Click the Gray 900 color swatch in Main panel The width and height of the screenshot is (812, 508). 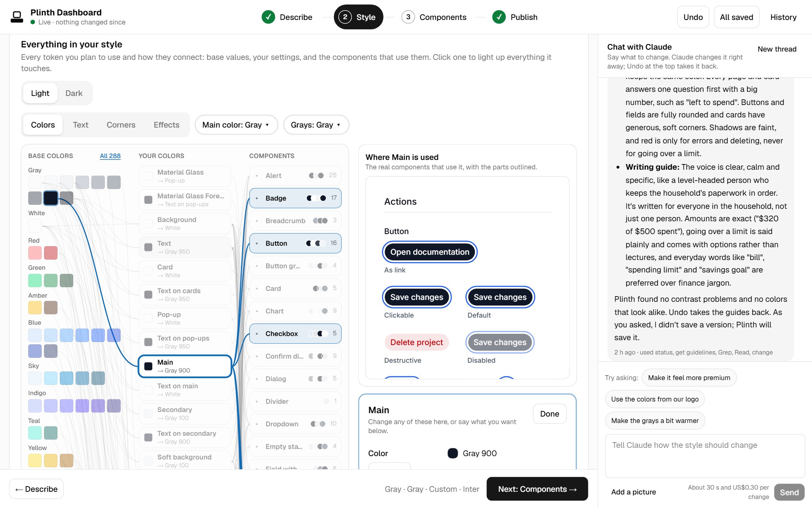453,453
